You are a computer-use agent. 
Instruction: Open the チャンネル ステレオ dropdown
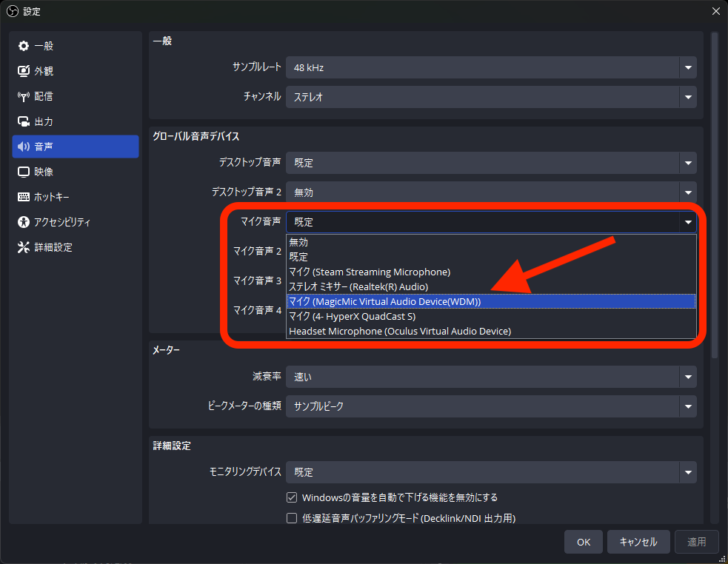click(491, 97)
